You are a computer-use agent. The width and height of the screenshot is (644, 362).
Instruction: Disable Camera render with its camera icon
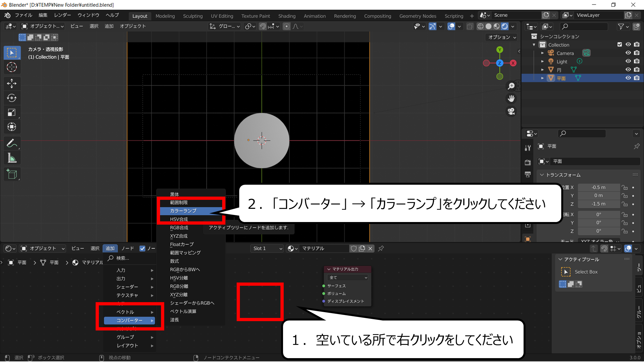[637, 53]
